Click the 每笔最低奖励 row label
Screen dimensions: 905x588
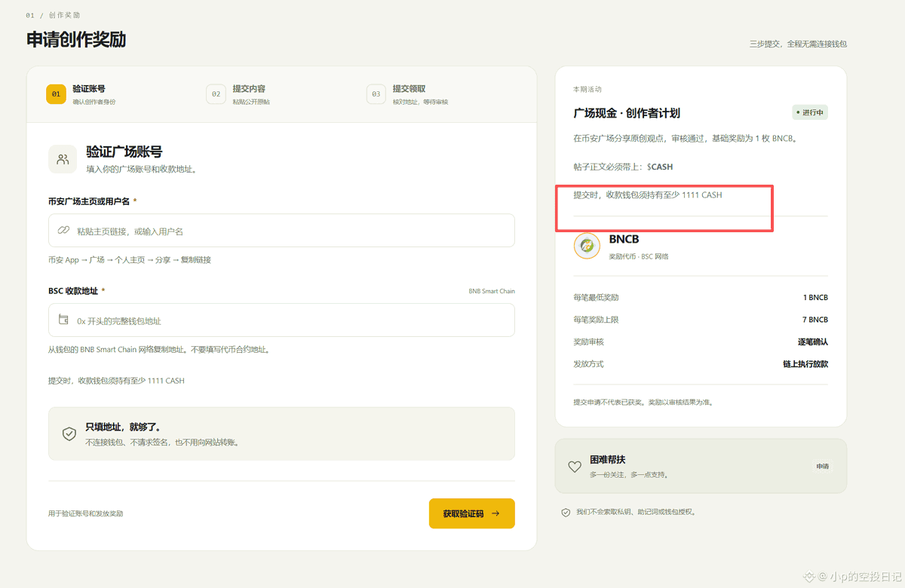point(596,298)
